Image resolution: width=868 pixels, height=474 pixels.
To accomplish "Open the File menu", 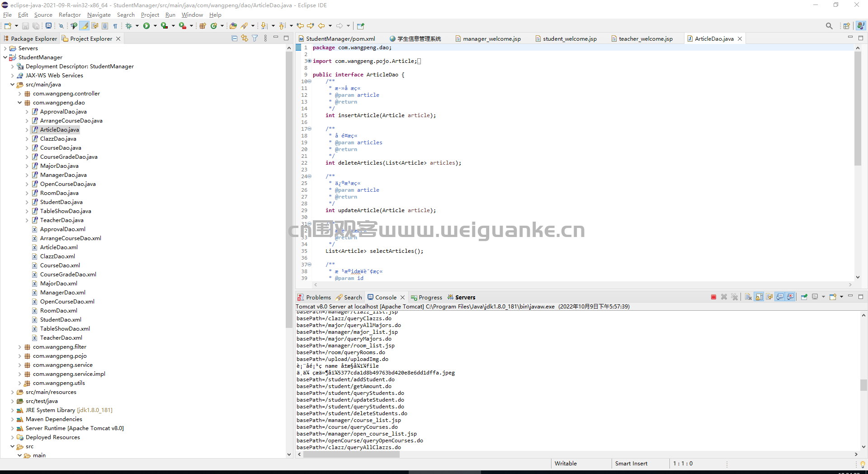I will [7, 15].
